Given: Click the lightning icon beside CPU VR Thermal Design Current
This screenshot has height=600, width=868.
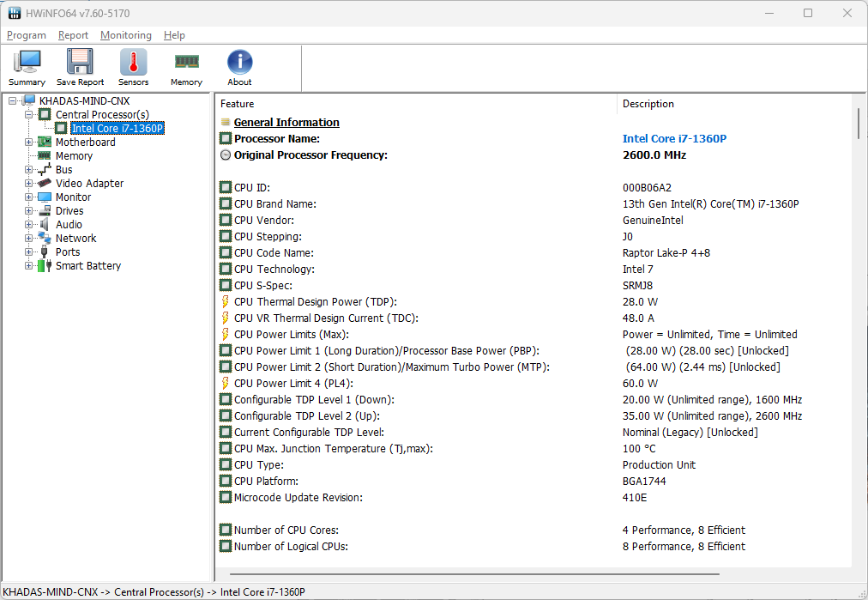Looking at the screenshot, I should tap(226, 318).
